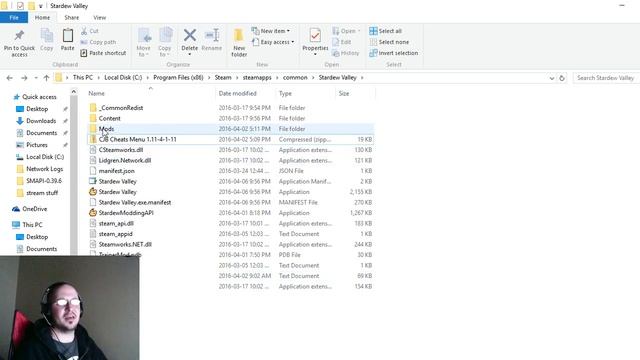Go back with the left arrow

tap(10, 78)
